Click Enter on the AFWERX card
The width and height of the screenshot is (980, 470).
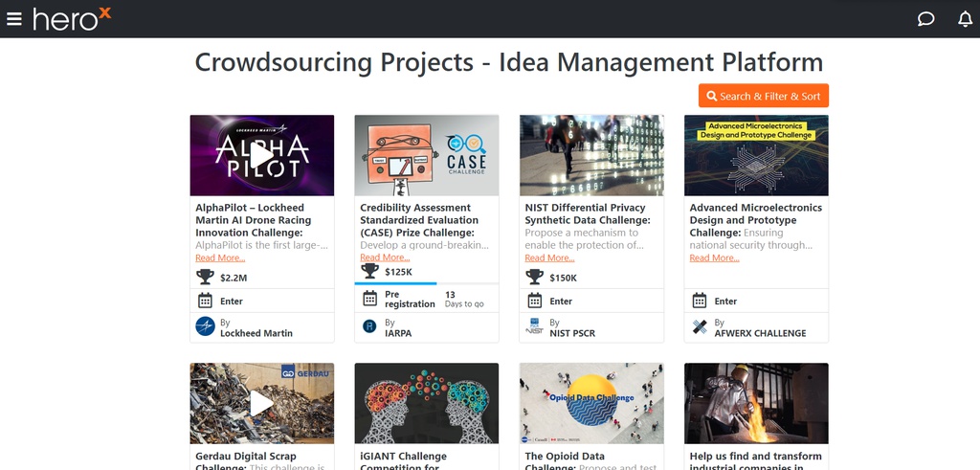pyautogui.click(x=725, y=302)
